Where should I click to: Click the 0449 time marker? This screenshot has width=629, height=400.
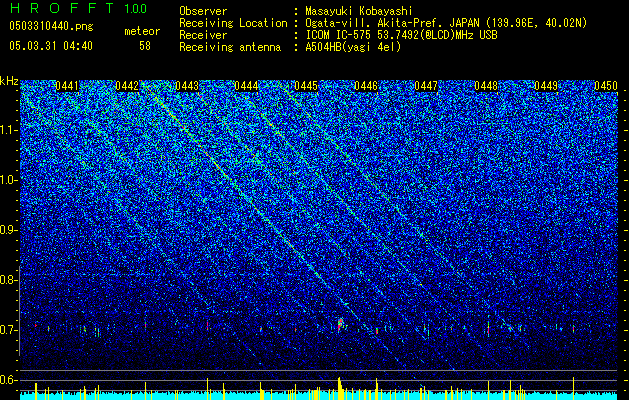(x=546, y=86)
